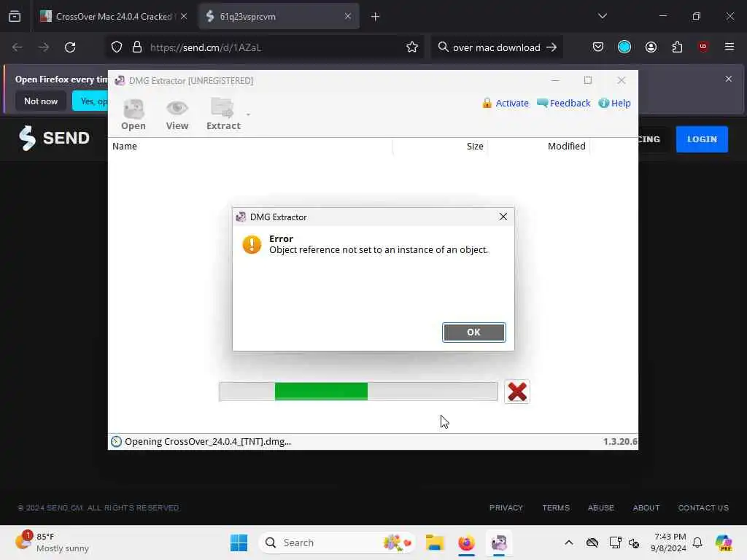Reload the current page

[70, 47]
